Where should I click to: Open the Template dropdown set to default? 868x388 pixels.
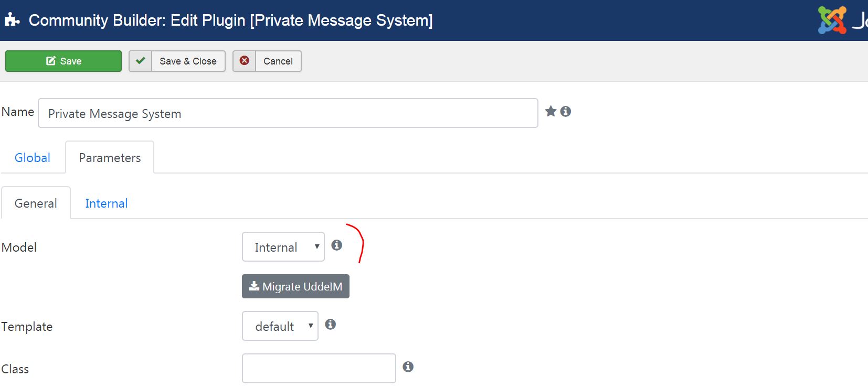280,326
